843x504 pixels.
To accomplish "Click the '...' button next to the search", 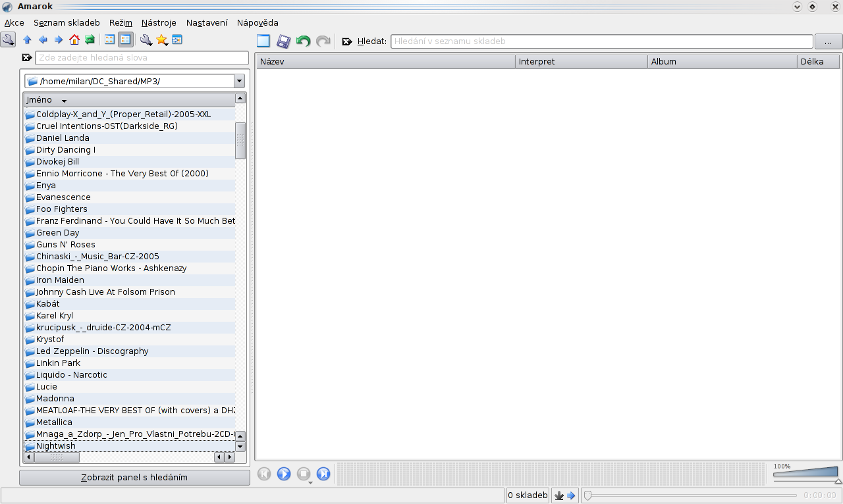I will coord(829,41).
